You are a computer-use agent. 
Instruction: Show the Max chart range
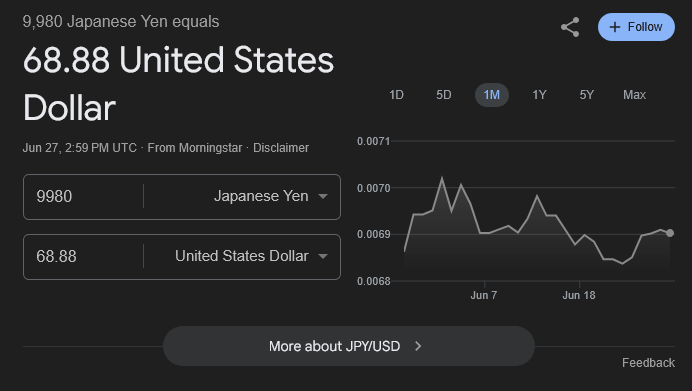(x=634, y=95)
